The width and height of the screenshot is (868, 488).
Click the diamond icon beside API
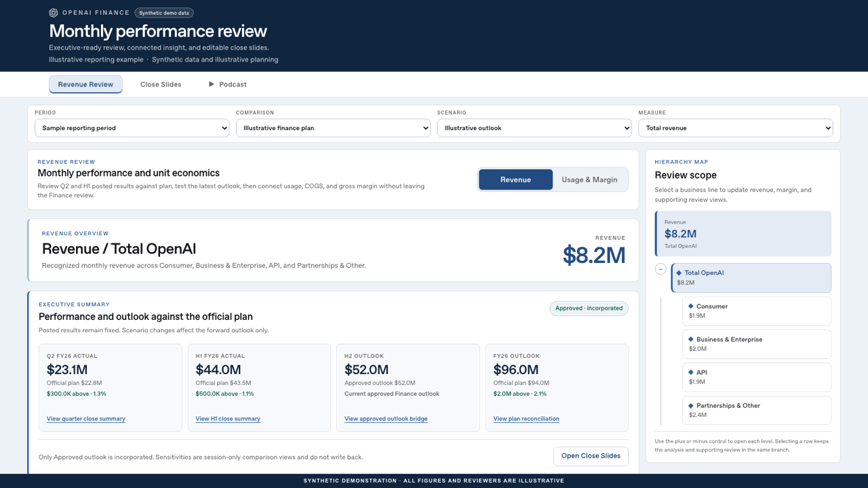pos(691,372)
